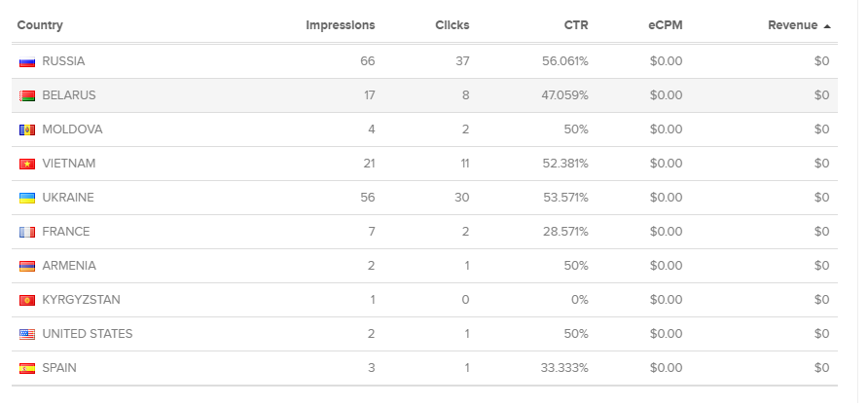Toggle the Revenue sort arrow
This screenshot has width=868, height=406.
[x=827, y=25]
